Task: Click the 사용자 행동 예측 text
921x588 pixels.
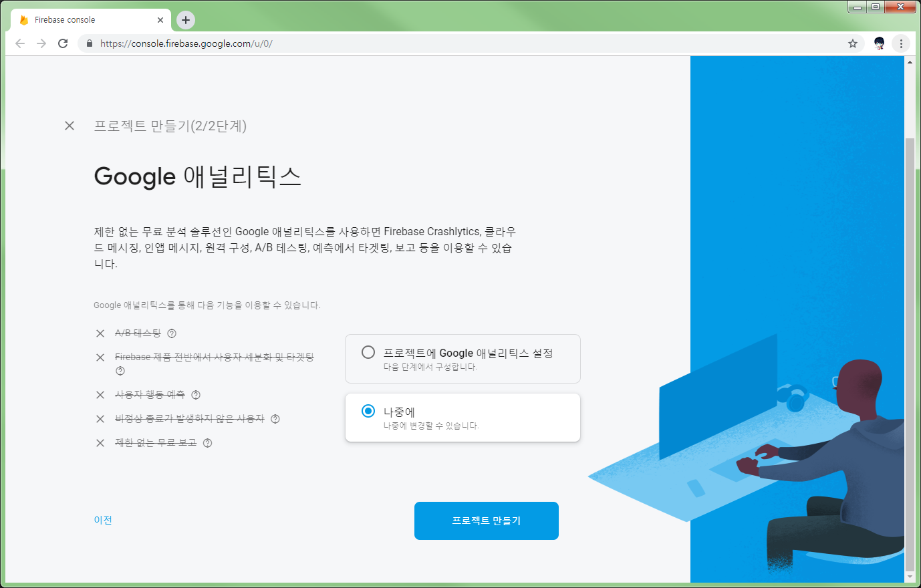Action: tap(150, 395)
